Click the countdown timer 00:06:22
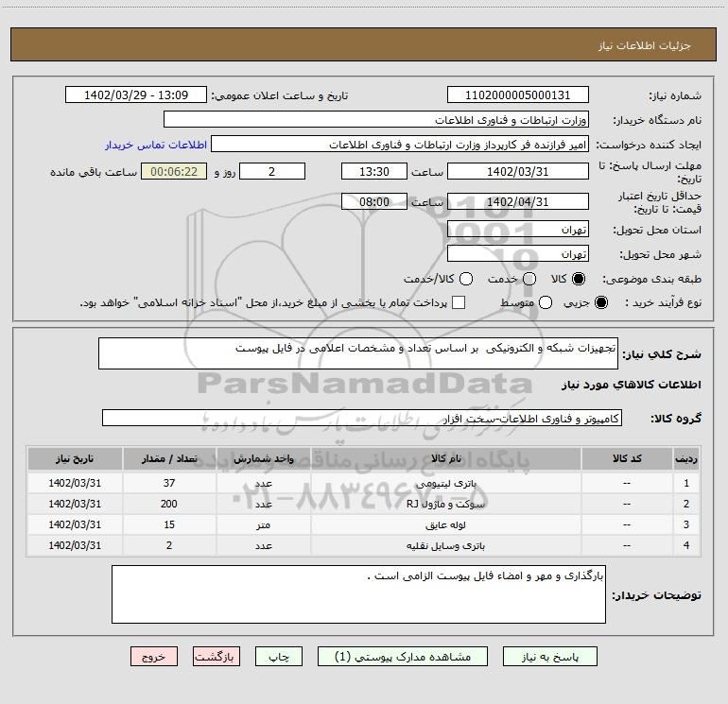728x704 pixels. pyautogui.click(x=174, y=171)
